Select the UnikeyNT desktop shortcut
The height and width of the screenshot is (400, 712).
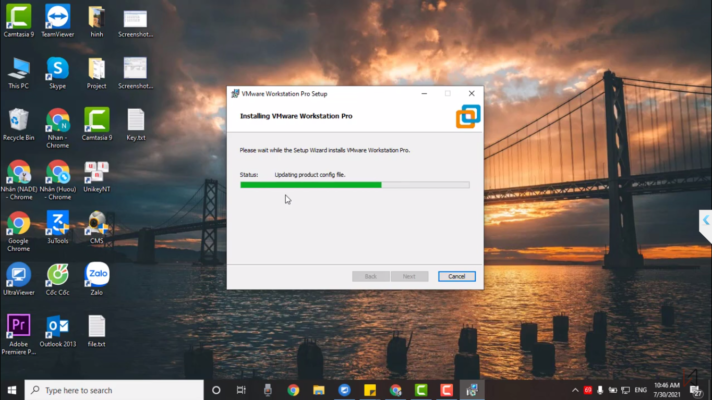click(97, 176)
